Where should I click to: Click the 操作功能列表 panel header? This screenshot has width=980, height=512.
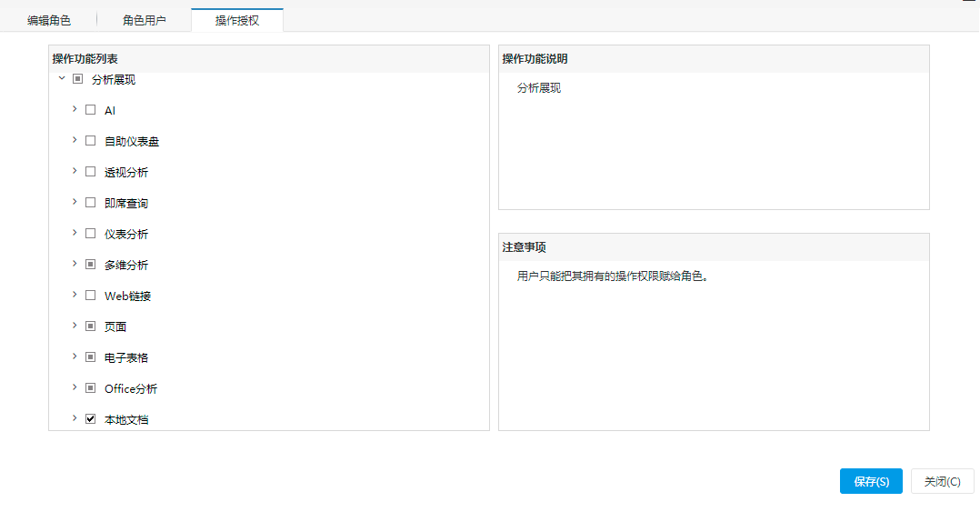tap(269, 59)
